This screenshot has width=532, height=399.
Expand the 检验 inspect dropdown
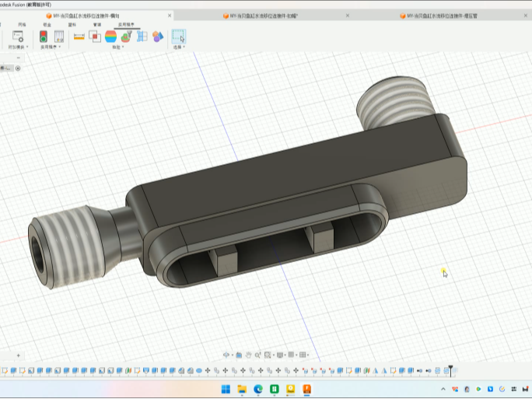coord(117,47)
